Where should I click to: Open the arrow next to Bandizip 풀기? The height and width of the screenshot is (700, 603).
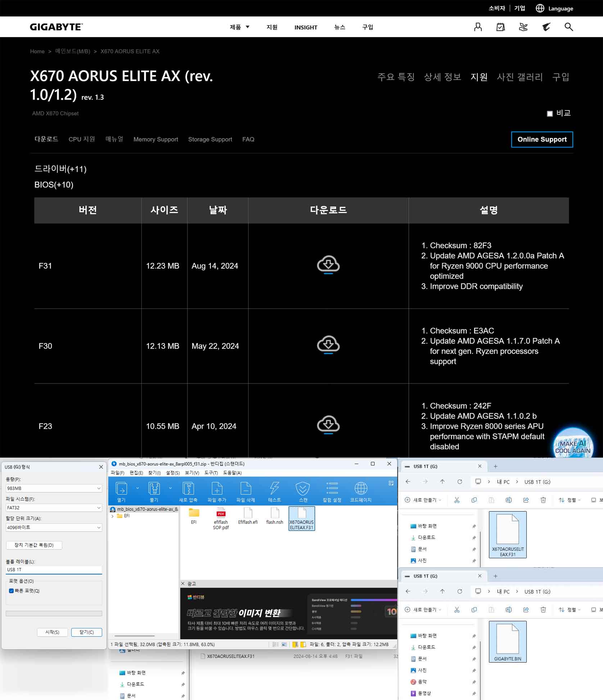[x=170, y=488]
